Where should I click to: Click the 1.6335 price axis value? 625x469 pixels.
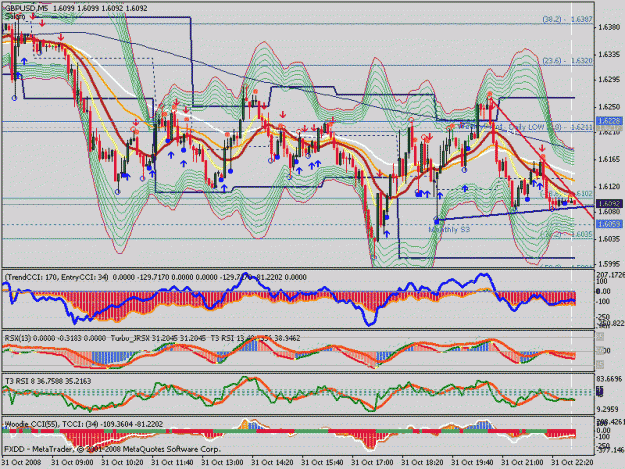pos(608,54)
